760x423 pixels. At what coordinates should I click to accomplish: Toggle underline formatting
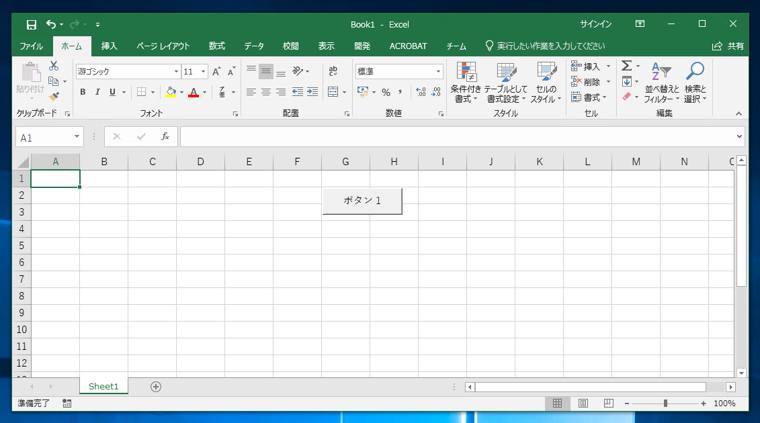pos(112,92)
